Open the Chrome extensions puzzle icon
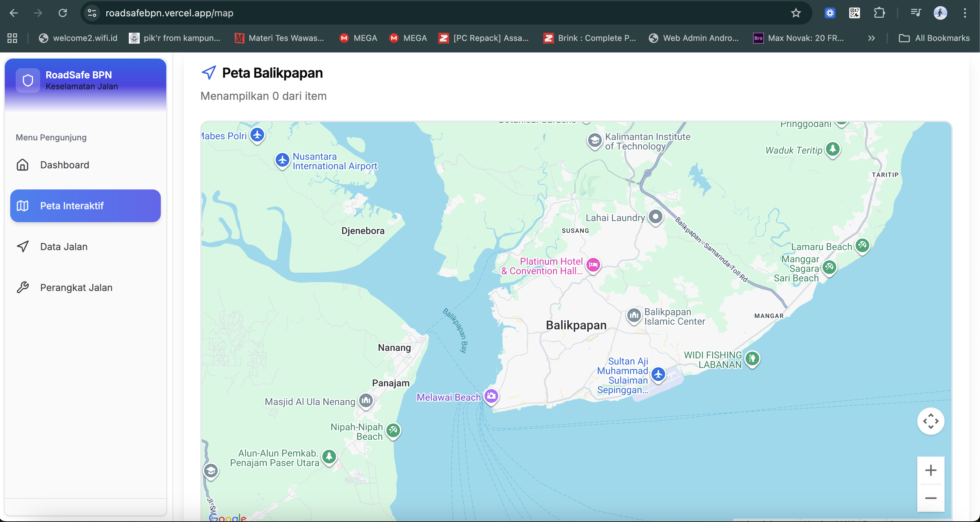Viewport: 980px width, 522px height. pos(879,13)
